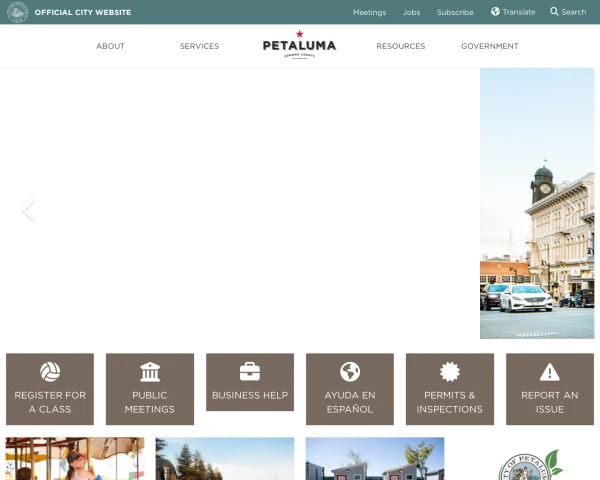Open the Meetings link in top bar

click(x=369, y=12)
